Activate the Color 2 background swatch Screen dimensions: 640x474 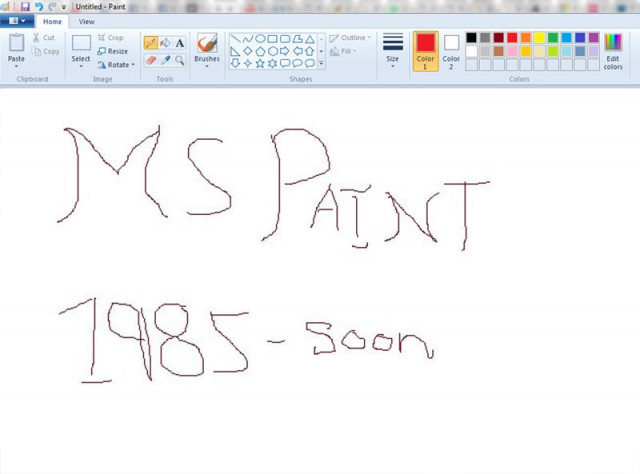click(451, 51)
